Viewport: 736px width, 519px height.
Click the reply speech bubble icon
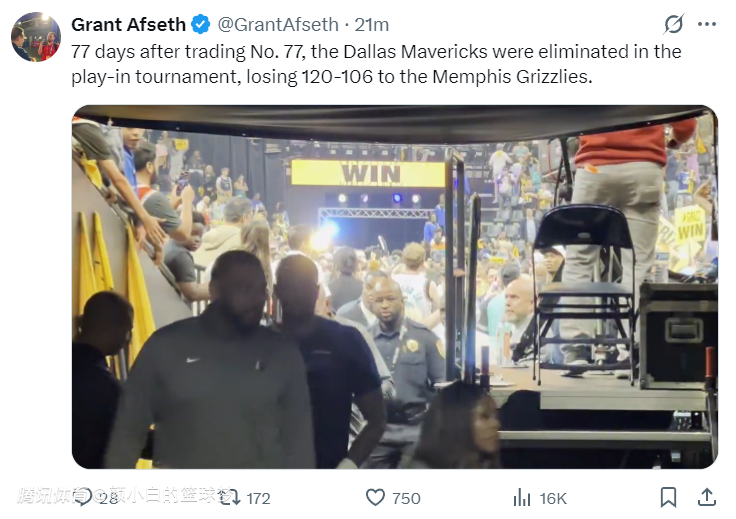click(84, 497)
